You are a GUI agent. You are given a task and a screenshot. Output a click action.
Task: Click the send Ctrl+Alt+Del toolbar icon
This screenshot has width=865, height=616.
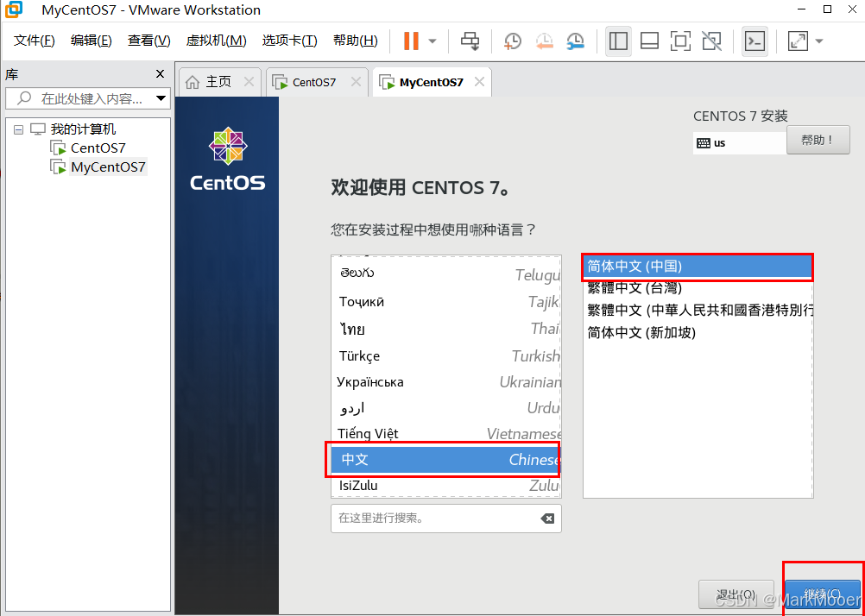coord(470,41)
